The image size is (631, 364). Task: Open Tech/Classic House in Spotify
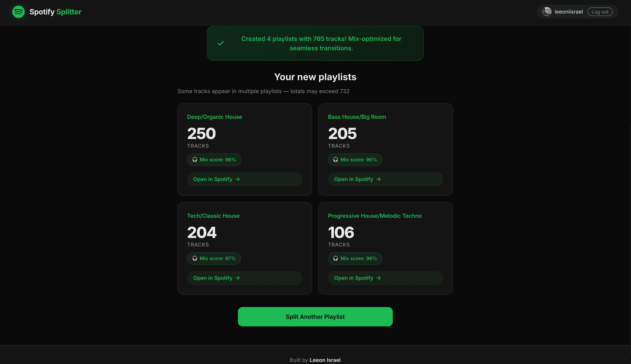(x=244, y=278)
